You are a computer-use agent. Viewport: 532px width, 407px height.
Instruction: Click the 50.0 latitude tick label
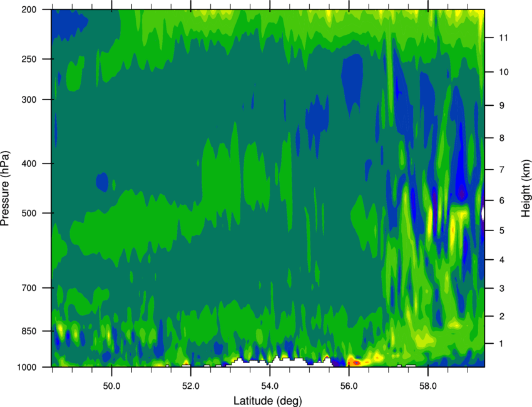pyautogui.click(x=111, y=386)
